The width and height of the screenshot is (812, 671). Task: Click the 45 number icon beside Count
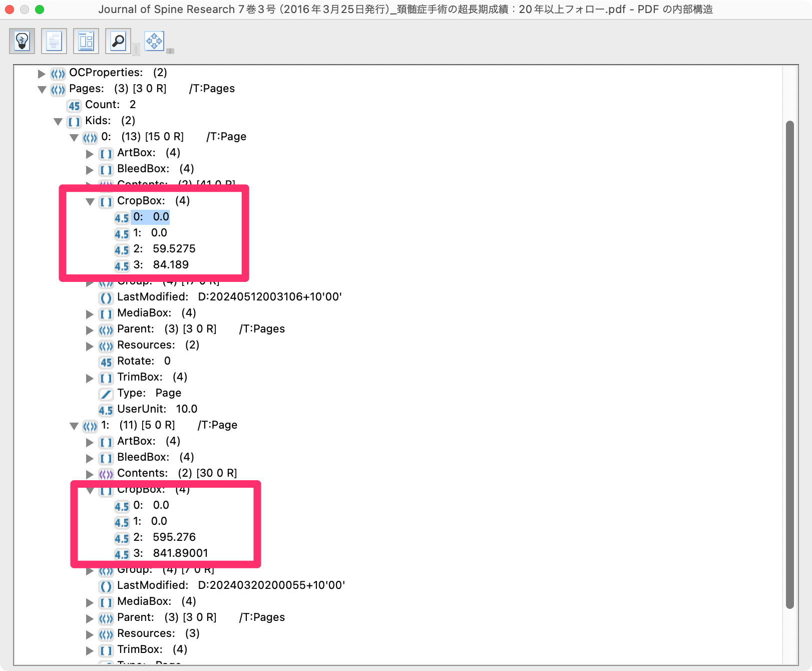pos(74,106)
